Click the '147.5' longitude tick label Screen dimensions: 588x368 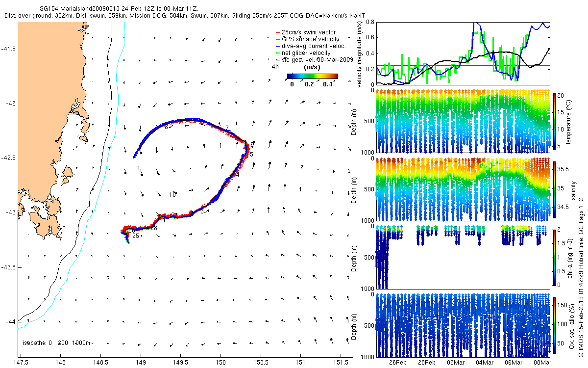click(21, 362)
